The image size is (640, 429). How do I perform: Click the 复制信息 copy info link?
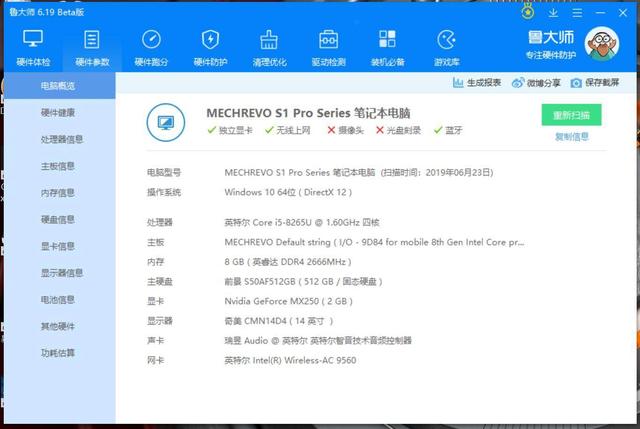tap(571, 137)
